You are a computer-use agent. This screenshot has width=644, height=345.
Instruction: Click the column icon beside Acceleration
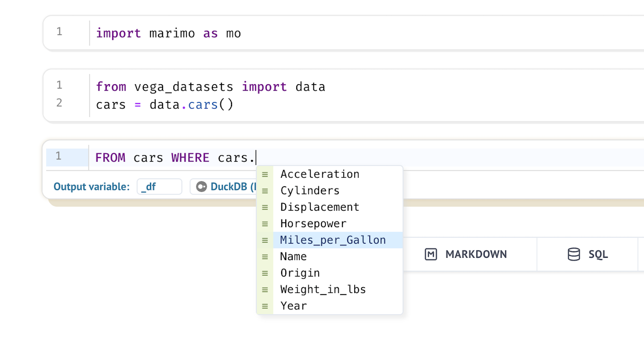tap(265, 175)
